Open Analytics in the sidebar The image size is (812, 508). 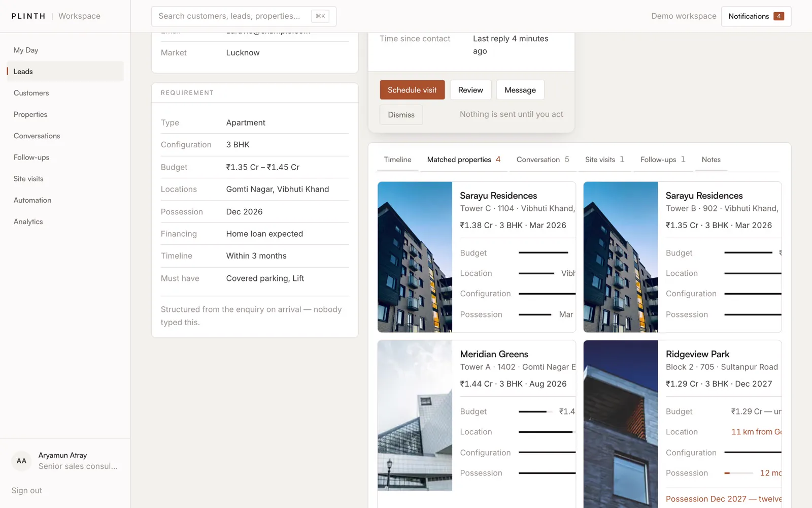point(65,221)
